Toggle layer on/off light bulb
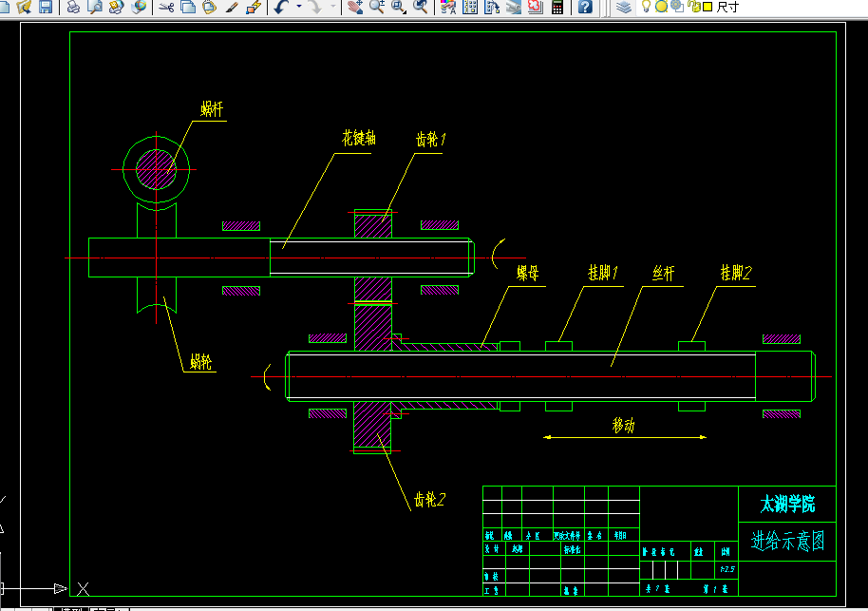868x611 pixels. click(x=646, y=6)
